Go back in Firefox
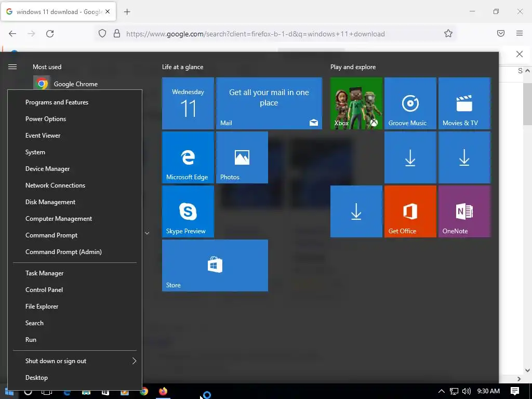The height and width of the screenshot is (399, 532). (12, 34)
